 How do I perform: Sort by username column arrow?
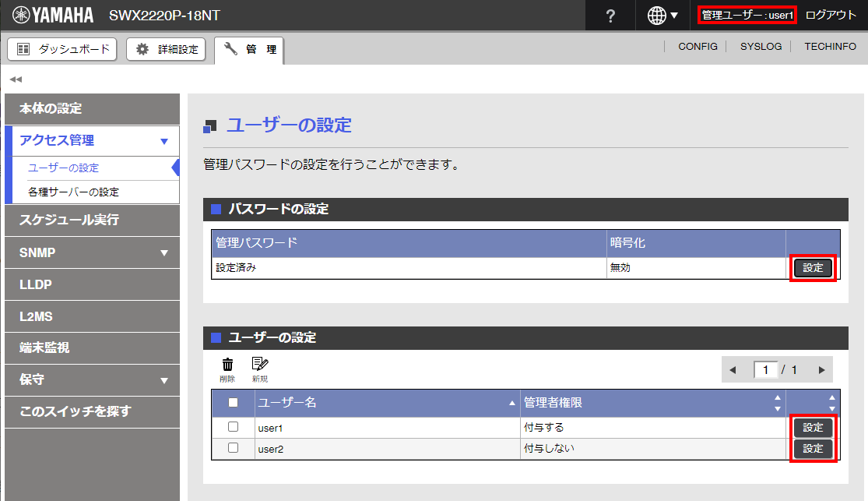[x=511, y=403]
